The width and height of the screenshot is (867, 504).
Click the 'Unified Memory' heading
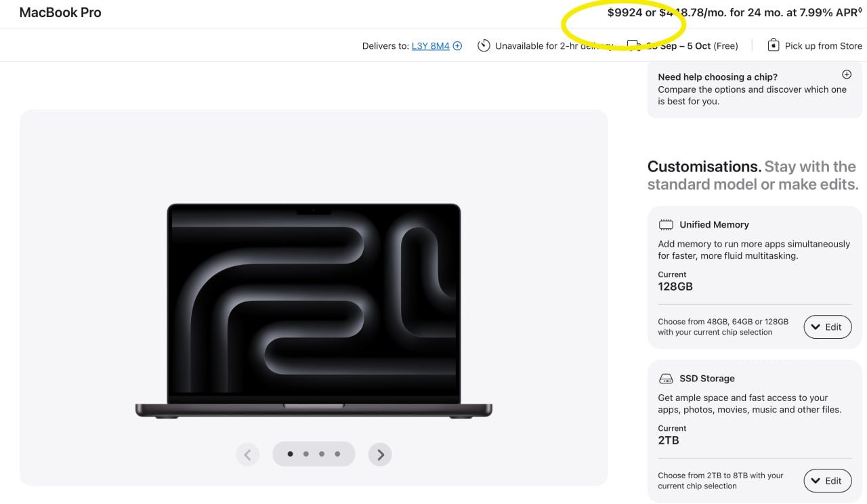tap(715, 225)
